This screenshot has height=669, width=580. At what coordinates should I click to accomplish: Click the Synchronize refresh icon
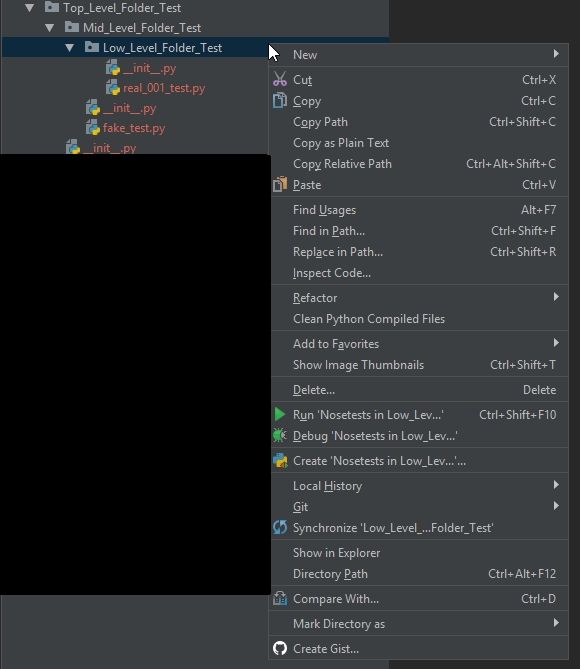(x=280, y=527)
